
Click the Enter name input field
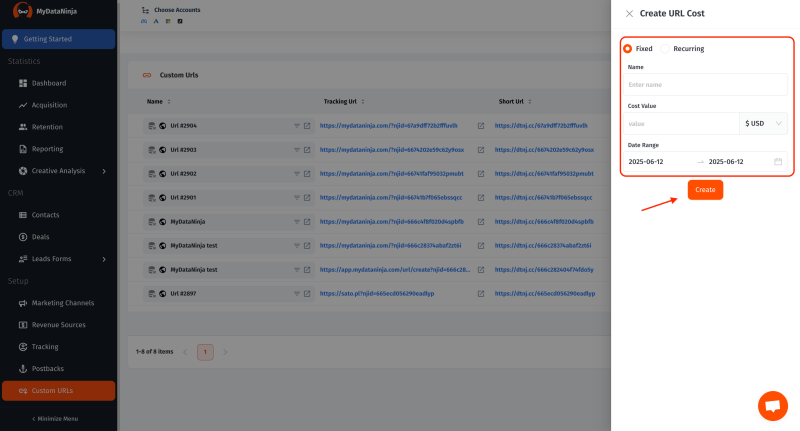click(705, 85)
